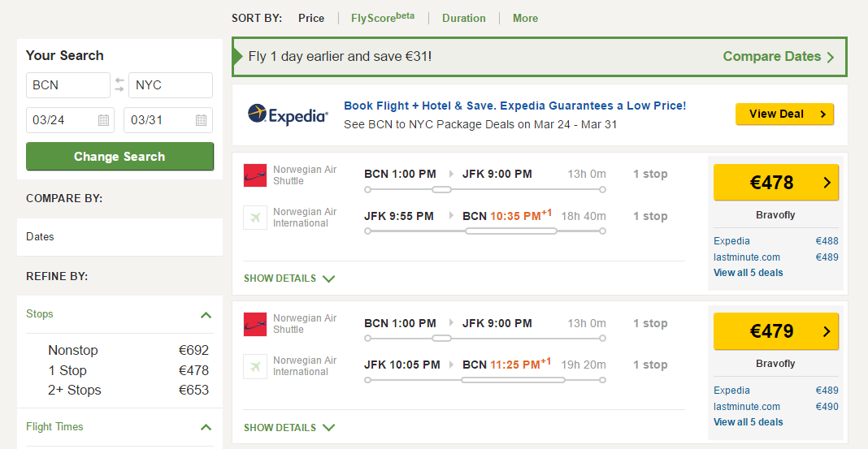868x449 pixels.
Task: Click the Compare Dates chevron arrow
Action: 831,57
